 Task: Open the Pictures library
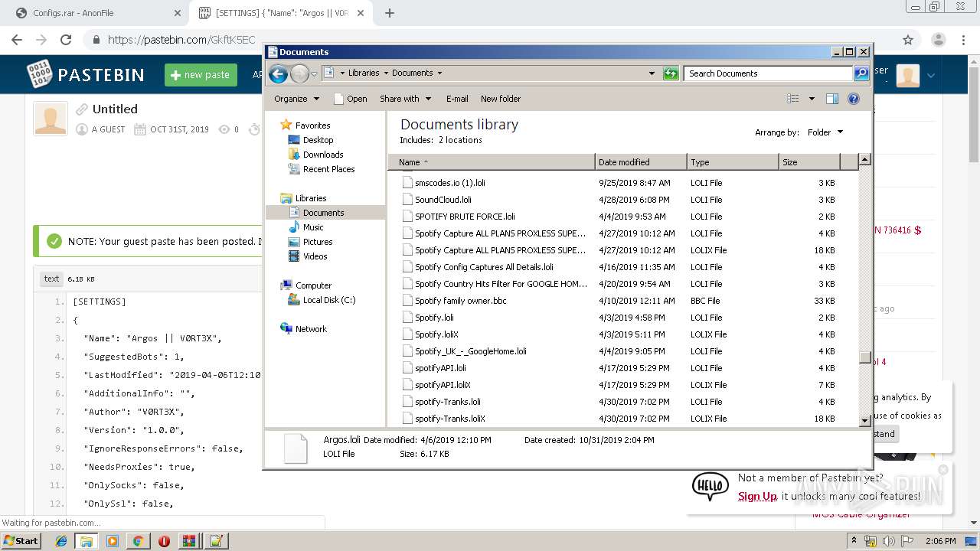tap(318, 242)
